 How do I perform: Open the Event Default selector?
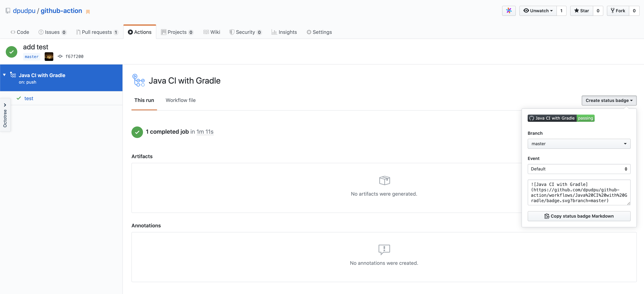579,169
